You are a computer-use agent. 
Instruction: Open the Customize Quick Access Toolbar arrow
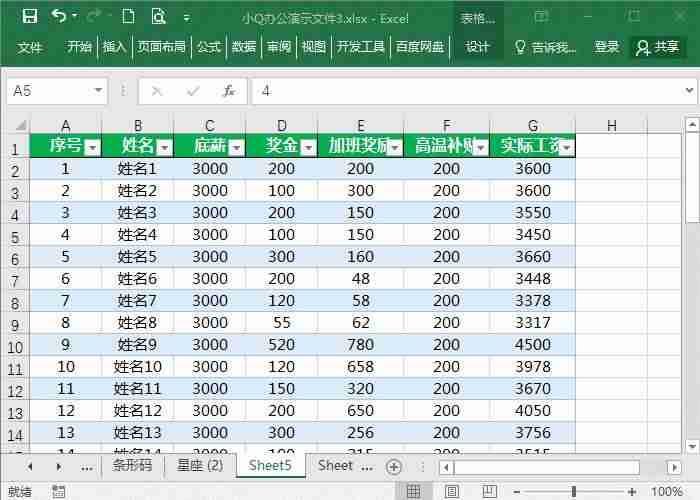187,18
